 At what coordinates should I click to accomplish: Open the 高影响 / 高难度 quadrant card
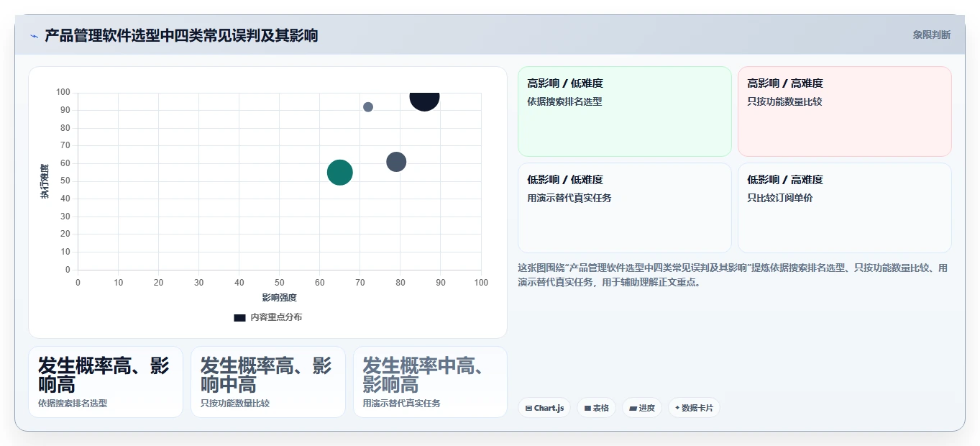845,111
